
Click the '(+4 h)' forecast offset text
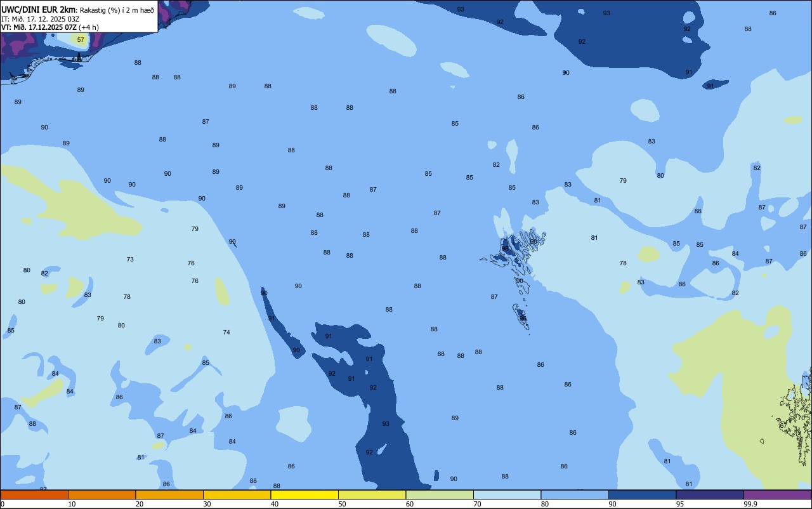coord(89,27)
